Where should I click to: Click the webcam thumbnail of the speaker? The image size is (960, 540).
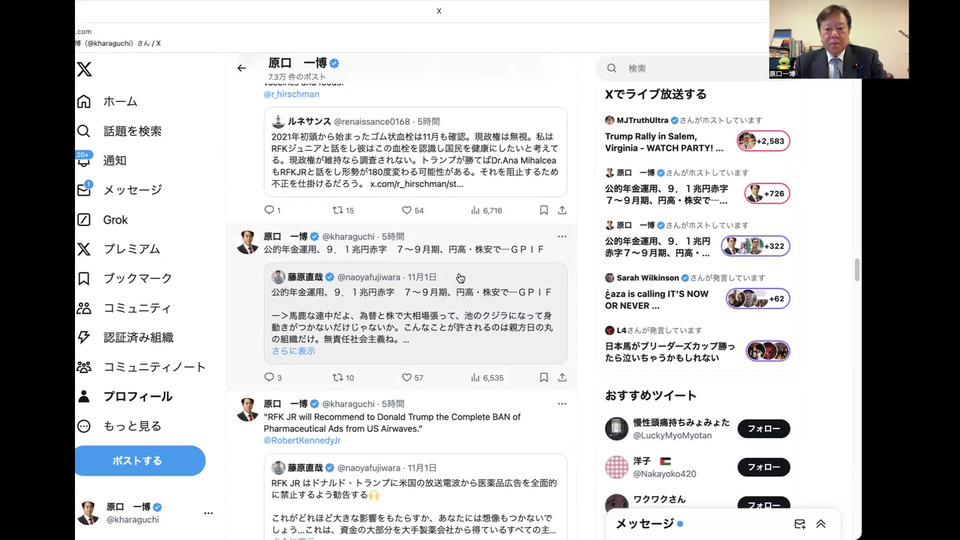839,39
